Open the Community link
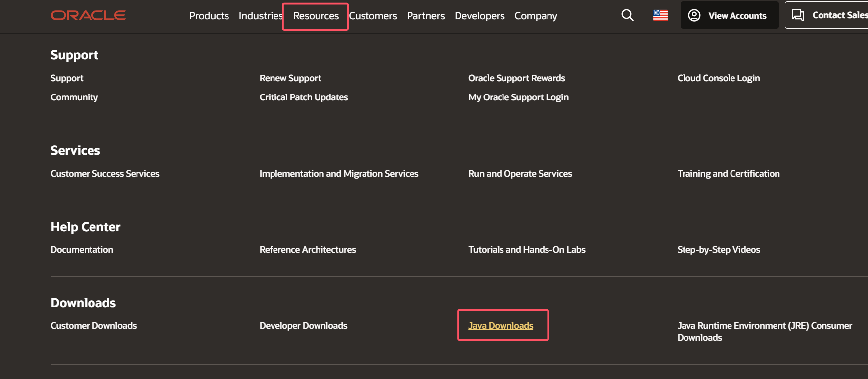Image resolution: width=868 pixels, height=379 pixels. 74,97
